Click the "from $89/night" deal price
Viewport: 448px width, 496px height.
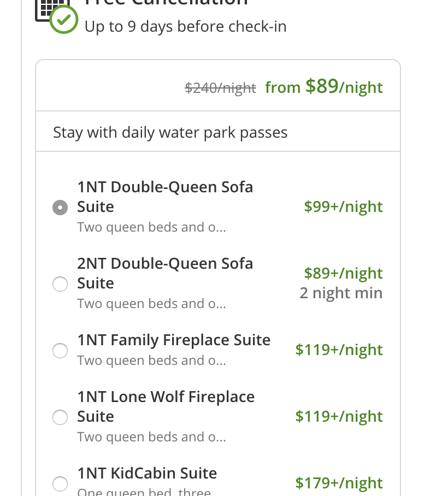tap(324, 87)
